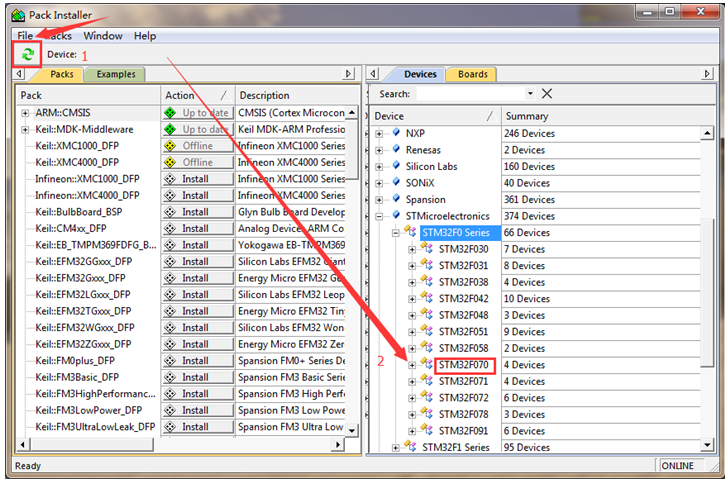Click the devices list scrollbar up arrow
The width and height of the screenshot is (725, 479).
click(707, 133)
